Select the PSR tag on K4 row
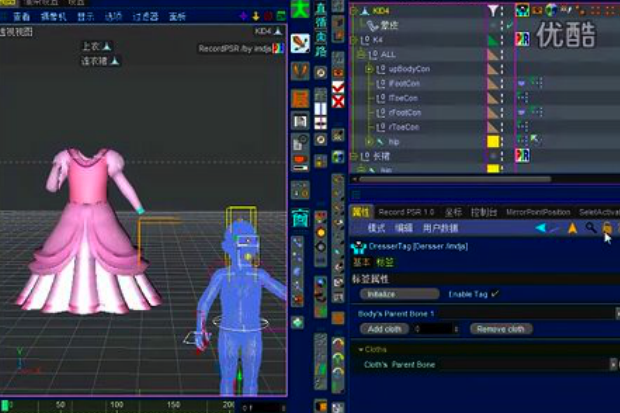Screen dimensions: 620x413 click(522, 39)
